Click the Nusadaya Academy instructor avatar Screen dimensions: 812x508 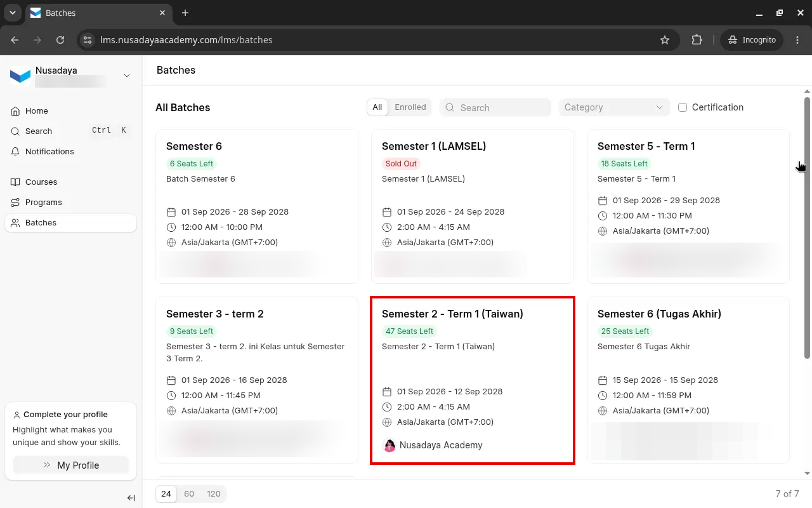pos(390,445)
